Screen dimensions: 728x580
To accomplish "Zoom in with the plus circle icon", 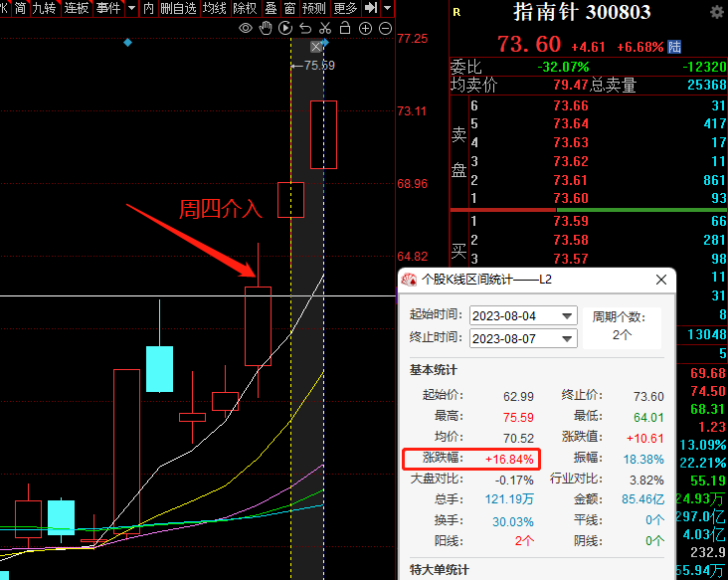I will [365, 28].
